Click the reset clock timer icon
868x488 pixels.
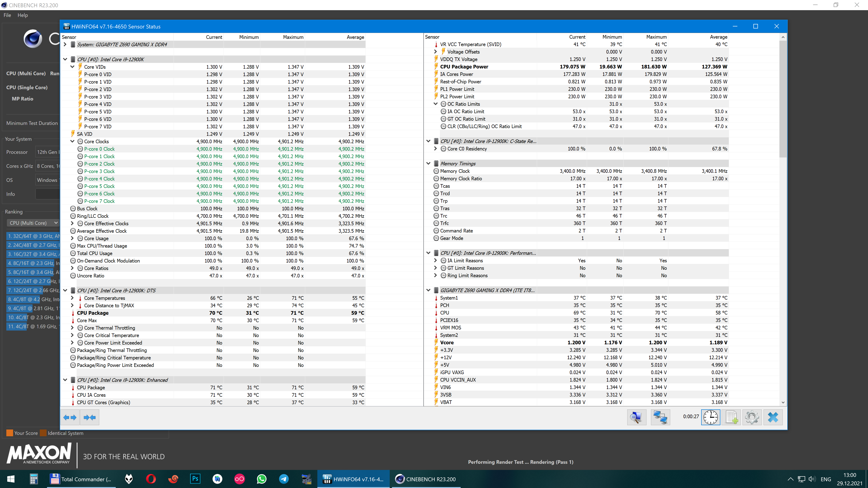(x=710, y=417)
